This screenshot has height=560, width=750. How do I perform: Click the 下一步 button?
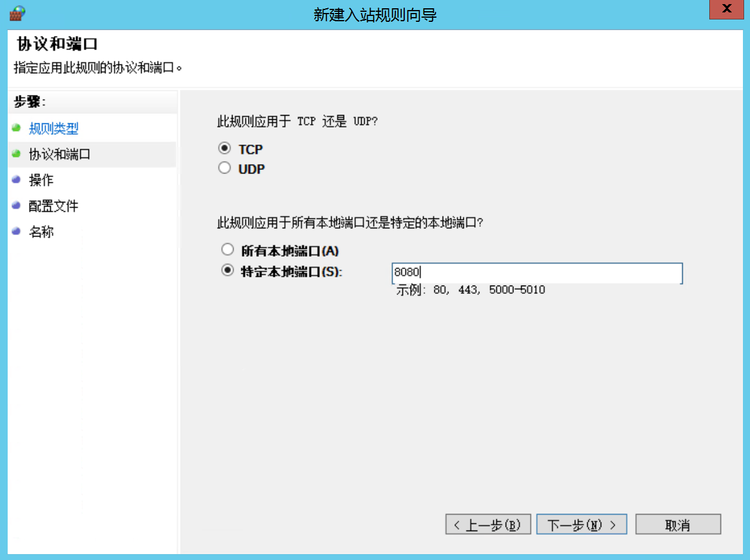coord(581,523)
